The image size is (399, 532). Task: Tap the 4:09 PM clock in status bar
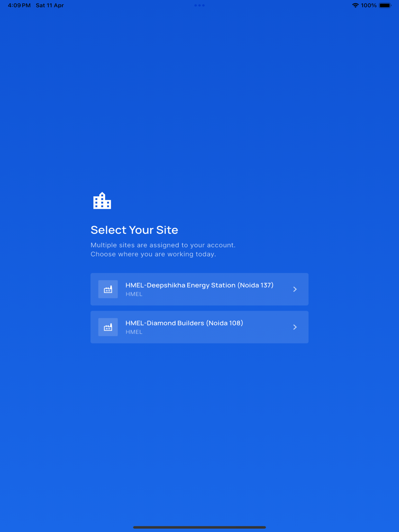(x=19, y=5)
